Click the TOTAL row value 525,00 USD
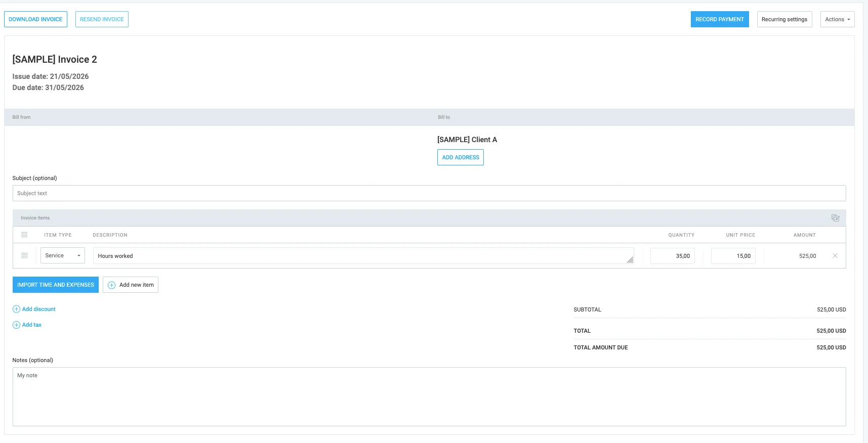868x443 pixels. click(x=831, y=331)
